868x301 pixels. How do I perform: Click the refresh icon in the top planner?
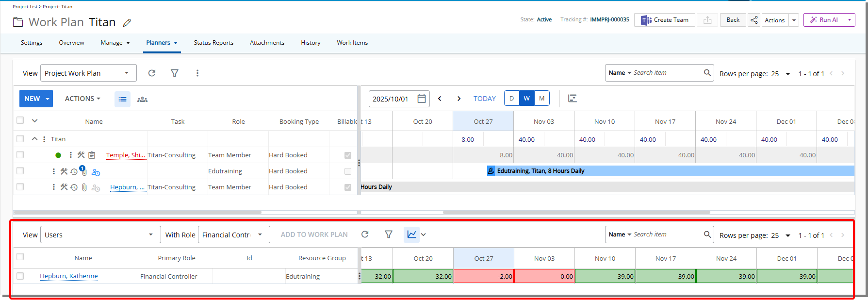click(x=152, y=73)
